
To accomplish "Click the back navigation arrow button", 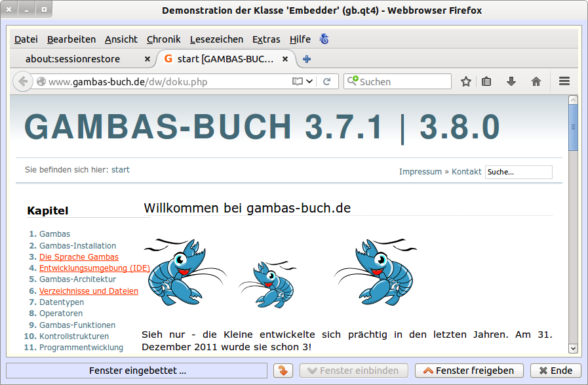I will tap(22, 81).
